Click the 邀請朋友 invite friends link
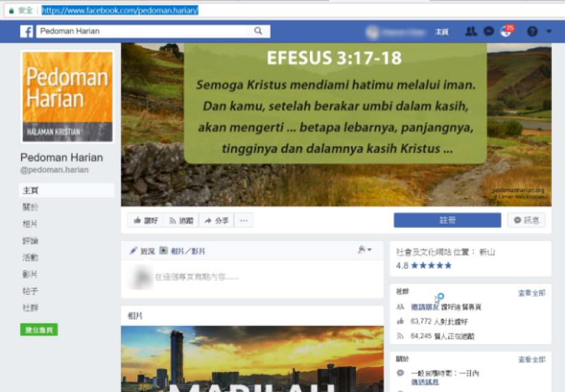Viewport: 565px width, 392px height. (425, 307)
